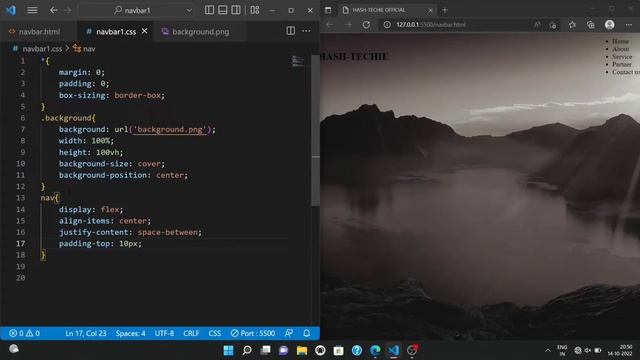Click the Contact us link on webpage
This screenshot has height=360, width=640.
(625, 72)
